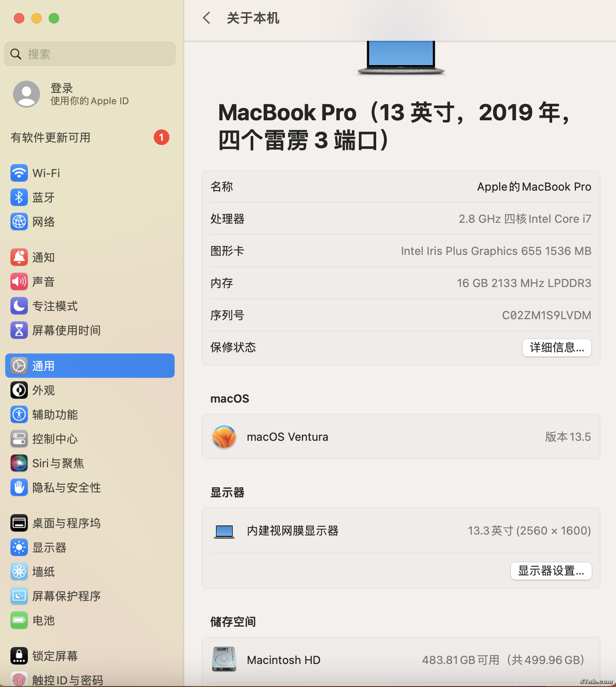Select the Battery (电池) icon
Viewport: 616px width, 687px height.
[x=19, y=620]
